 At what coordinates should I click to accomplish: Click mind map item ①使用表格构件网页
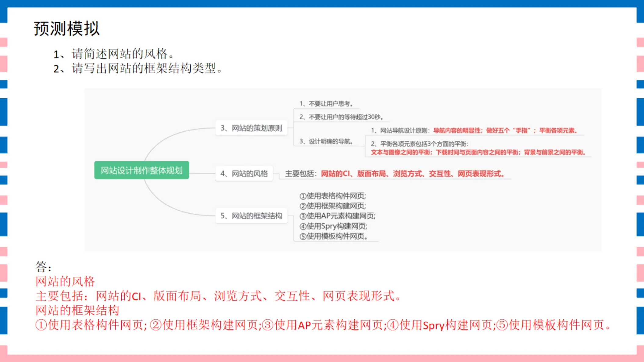tap(333, 196)
